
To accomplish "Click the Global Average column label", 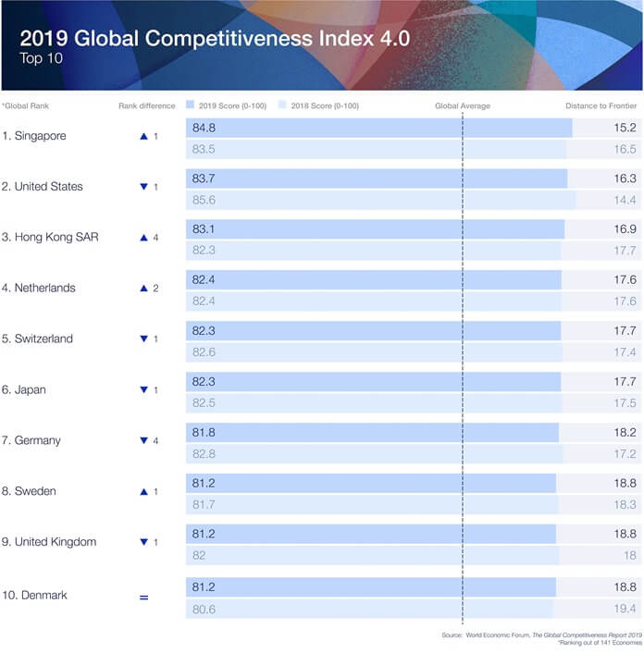I will pyautogui.click(x=463, y=105).
